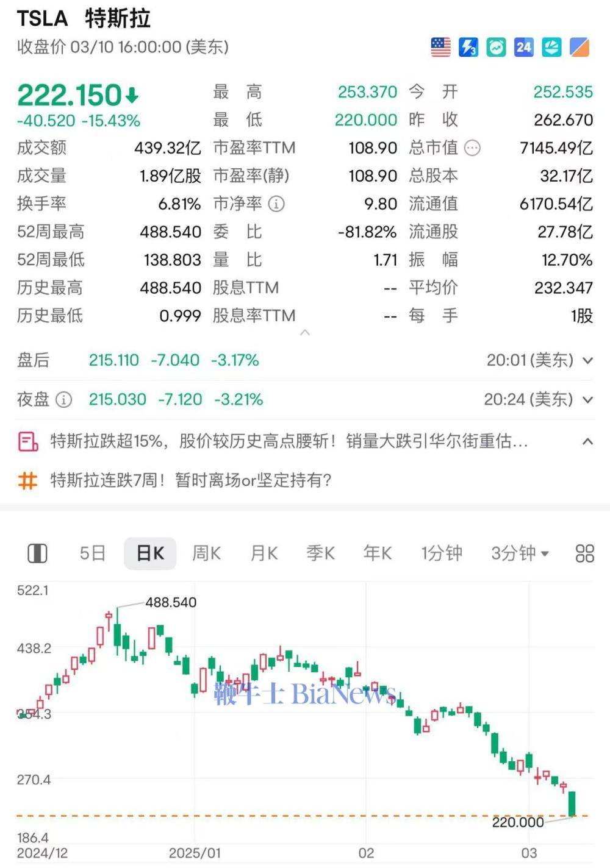Expand the 盘后 after-hours row chevron

point(587,361)
